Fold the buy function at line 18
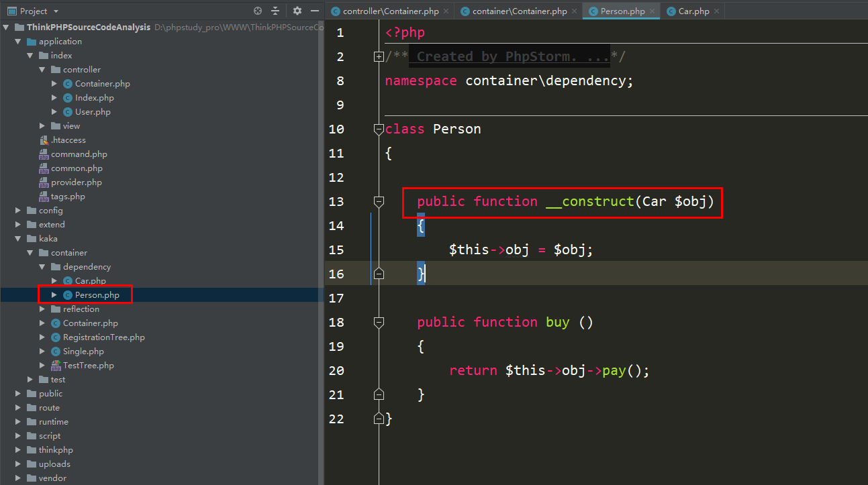Screen dimensions: 868x485 pyautogui.click(x=379, y=323)
